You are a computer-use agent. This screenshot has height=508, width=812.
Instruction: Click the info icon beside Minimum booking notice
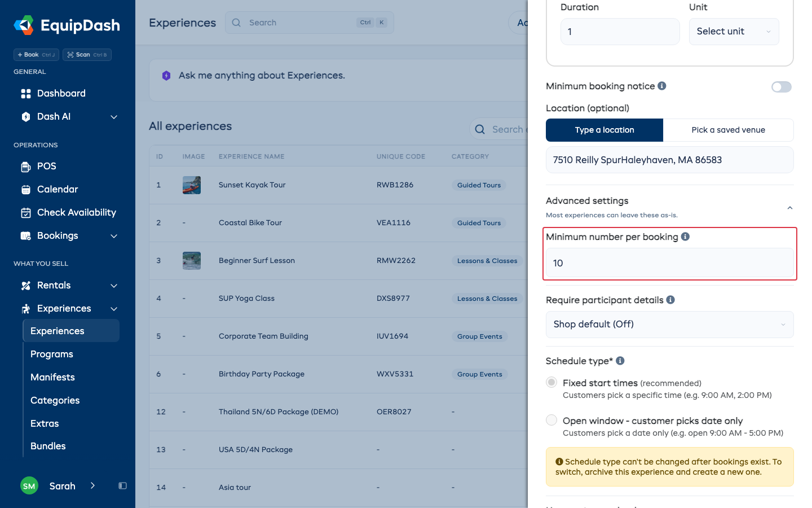(x=662, y=86)
